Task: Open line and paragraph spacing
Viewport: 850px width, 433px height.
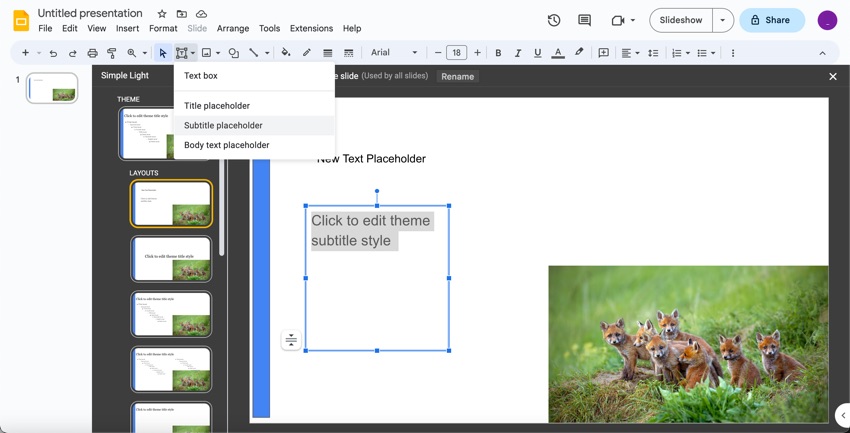Action: coord(653,53)
